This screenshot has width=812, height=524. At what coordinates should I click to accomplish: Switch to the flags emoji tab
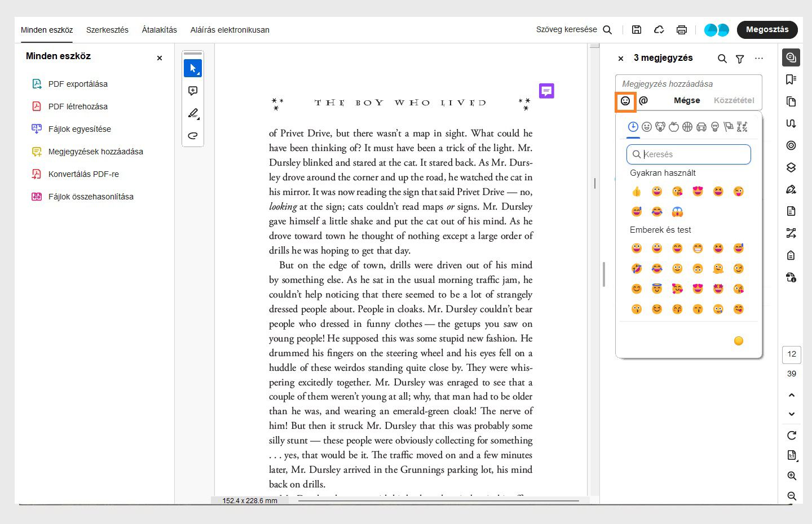[x=729, y=127]
